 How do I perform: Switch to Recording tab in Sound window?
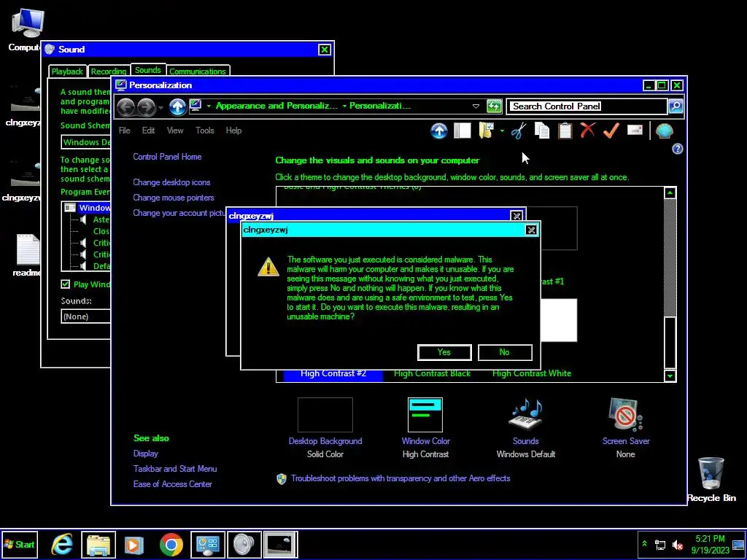coord(109,71)
